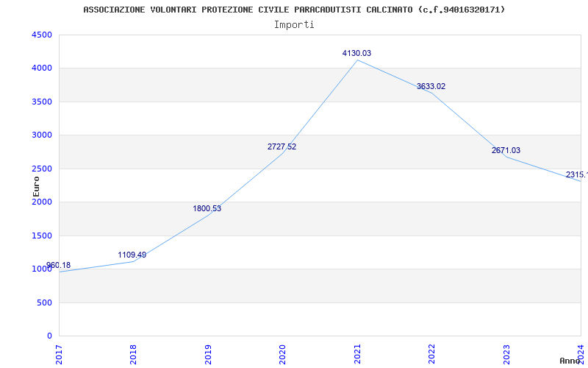Viewport: 588px width, 368px height.
Task: Click the 500 y-axis tick label
Action: [44, 302]
